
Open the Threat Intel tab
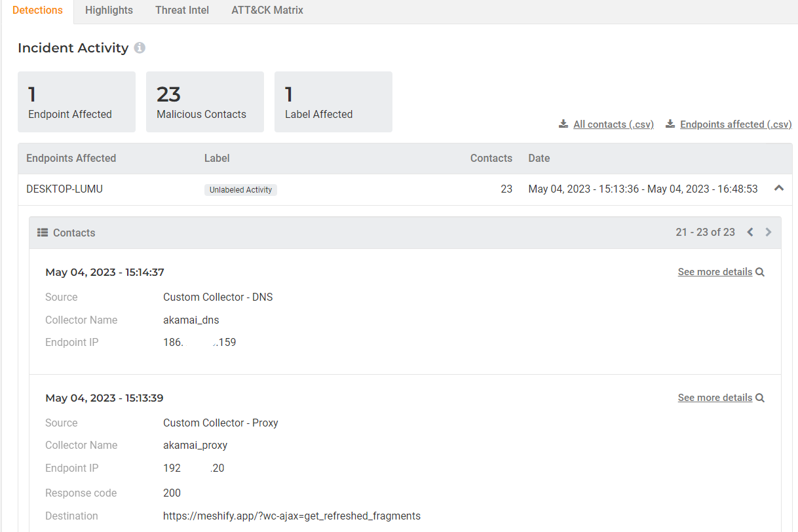coord(182,10)
